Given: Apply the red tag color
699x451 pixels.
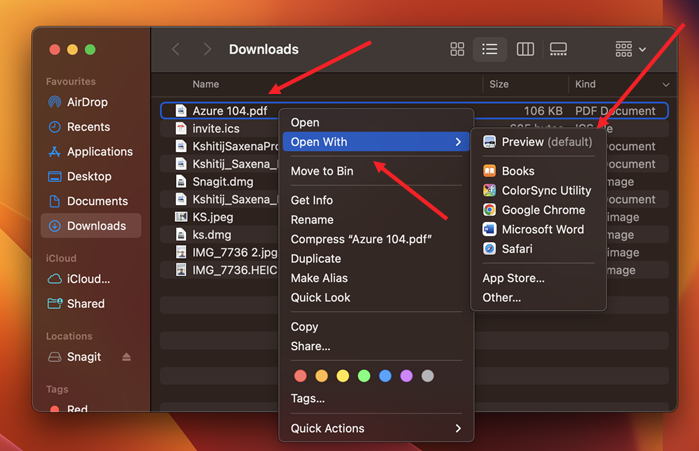Looking at the screenshot, I should coord(300,376).
